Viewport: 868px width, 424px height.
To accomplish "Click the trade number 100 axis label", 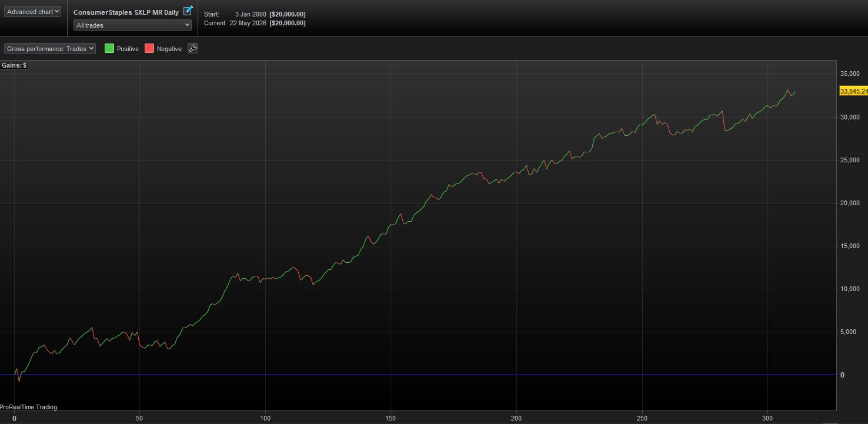I will [x=265, y=418].
